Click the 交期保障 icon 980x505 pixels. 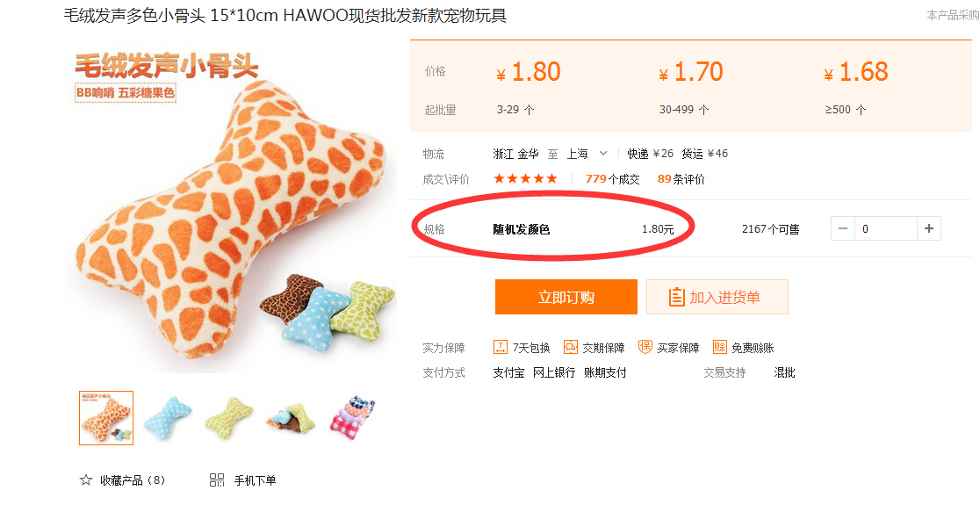point(570,347)
